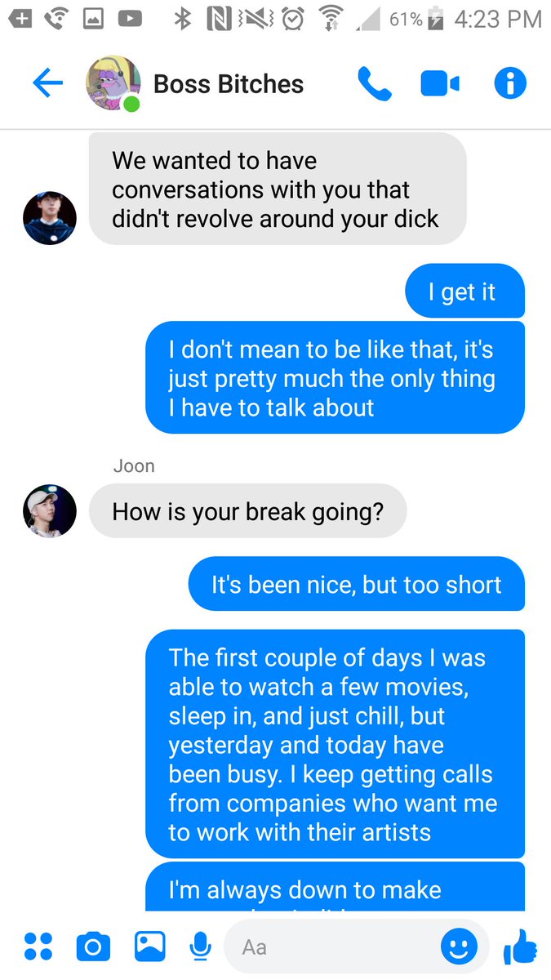
Task: Start a video chat with the group
Action: pyautogui.click(x=440, y=83)
